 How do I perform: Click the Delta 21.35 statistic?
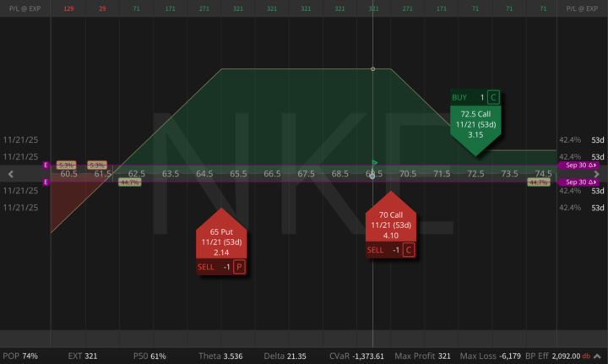pyautogui.click(x=285, y=356)
